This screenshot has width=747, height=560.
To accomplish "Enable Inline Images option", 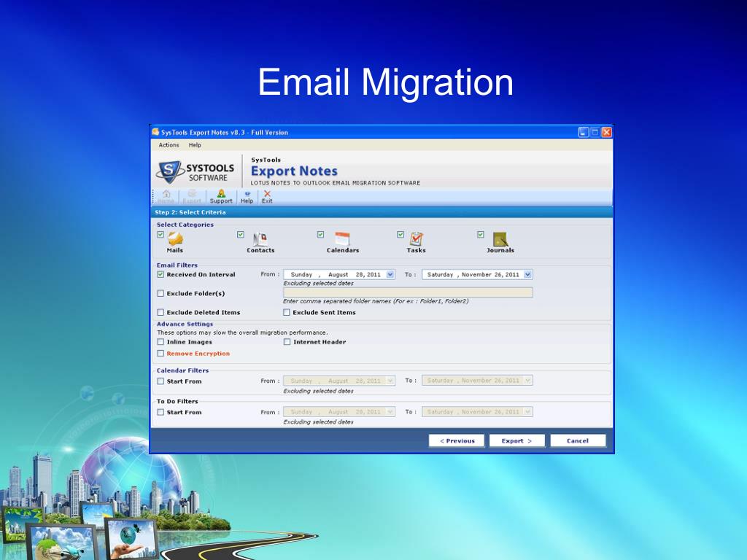I will click(160, 342).
